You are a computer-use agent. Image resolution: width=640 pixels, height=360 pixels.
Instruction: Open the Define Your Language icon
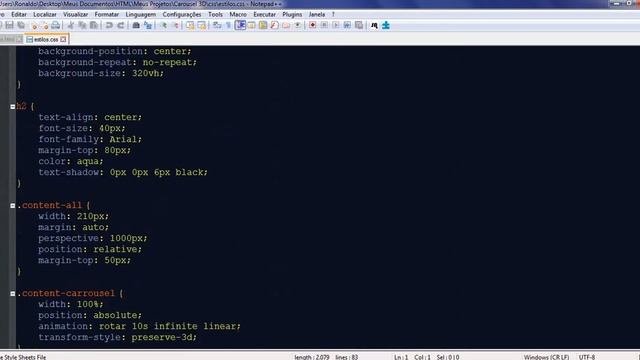(x=251, y=25)
